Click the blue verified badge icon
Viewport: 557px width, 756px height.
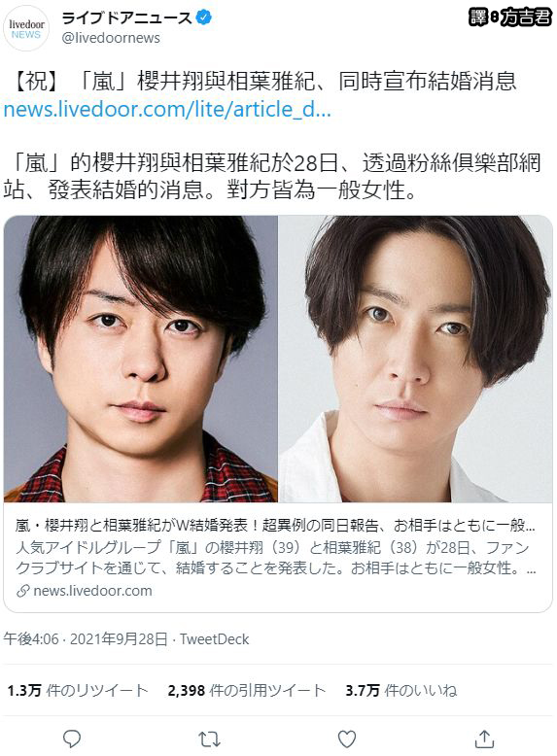click(x=204, y=17)
